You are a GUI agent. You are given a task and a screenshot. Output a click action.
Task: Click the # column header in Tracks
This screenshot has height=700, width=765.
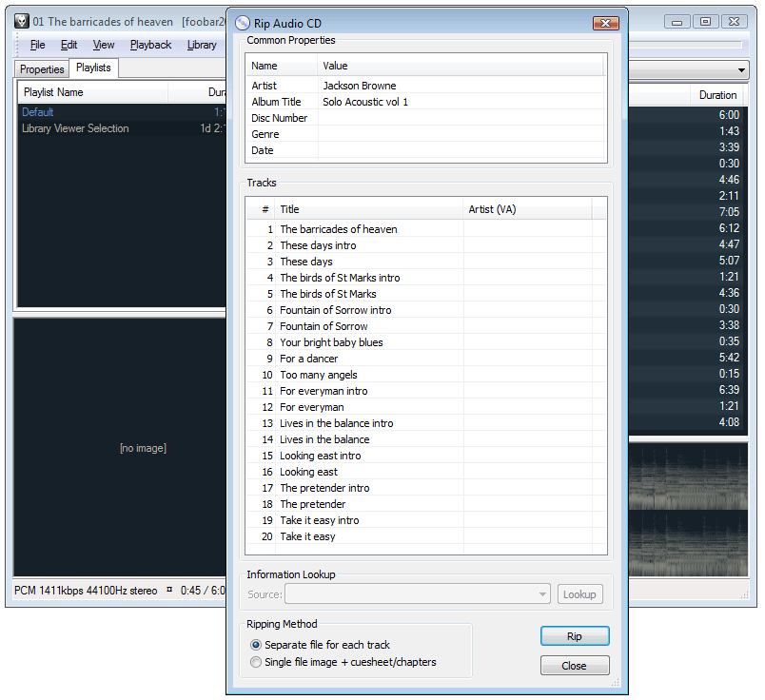(x=261, y=209)
